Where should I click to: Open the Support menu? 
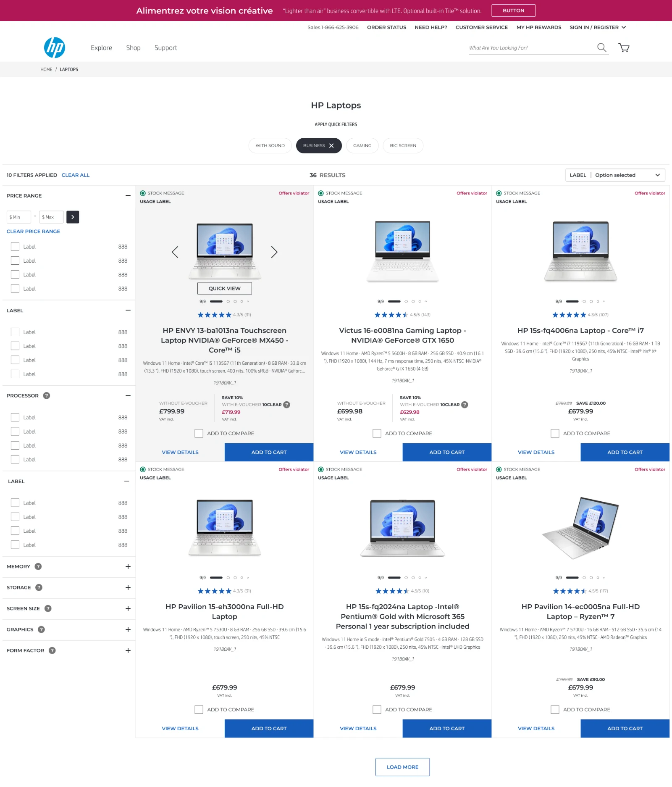(x=166, y=48)
